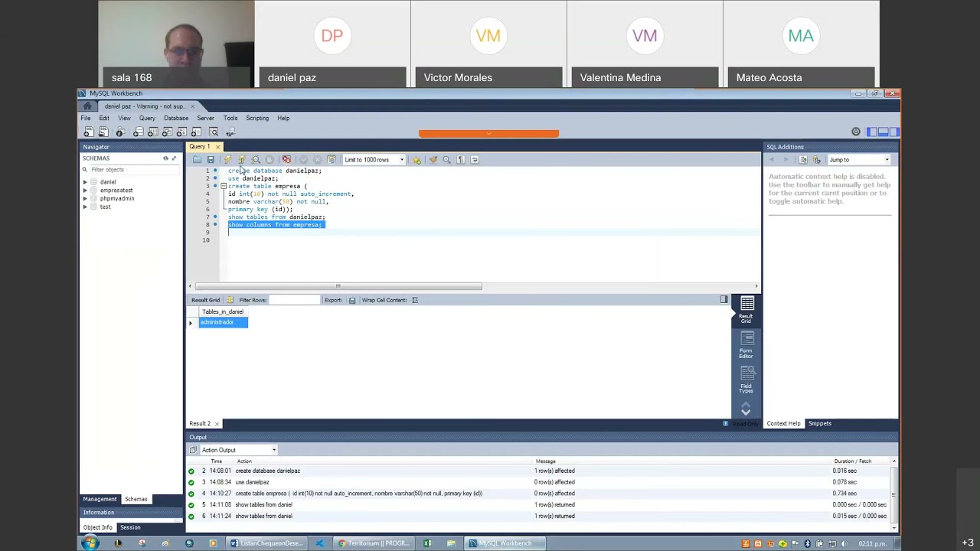Refresh the schemas list in Navigator
Image resolution: width=980 pixels, height=551 pixels.
pyautogui.click(x=165, y=158)
